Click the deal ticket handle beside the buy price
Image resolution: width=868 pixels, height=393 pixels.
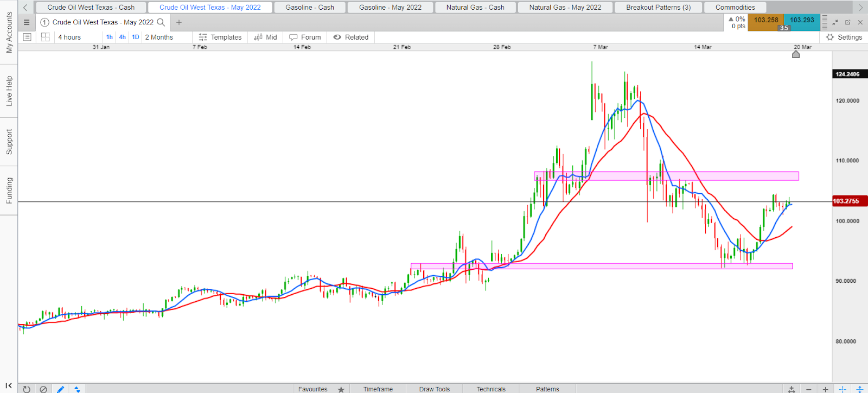825,22
